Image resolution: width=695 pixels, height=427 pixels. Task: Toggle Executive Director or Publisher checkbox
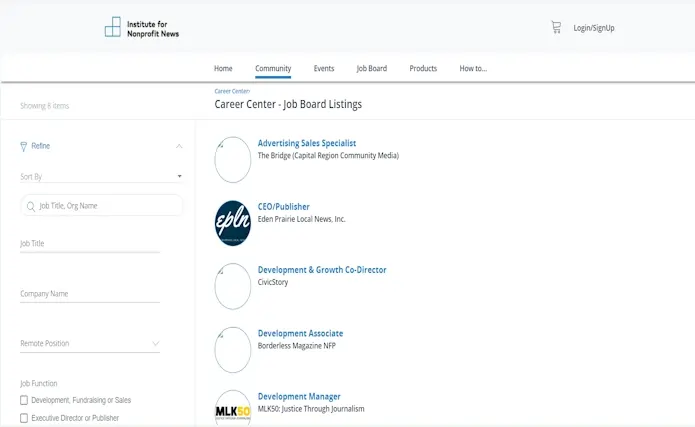24,418
